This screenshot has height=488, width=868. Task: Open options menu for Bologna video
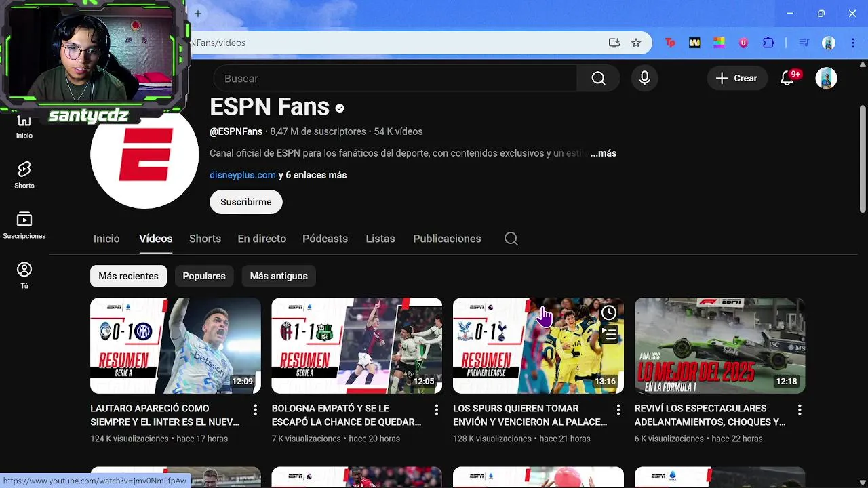pyautogui.click(x=437, y=409)
